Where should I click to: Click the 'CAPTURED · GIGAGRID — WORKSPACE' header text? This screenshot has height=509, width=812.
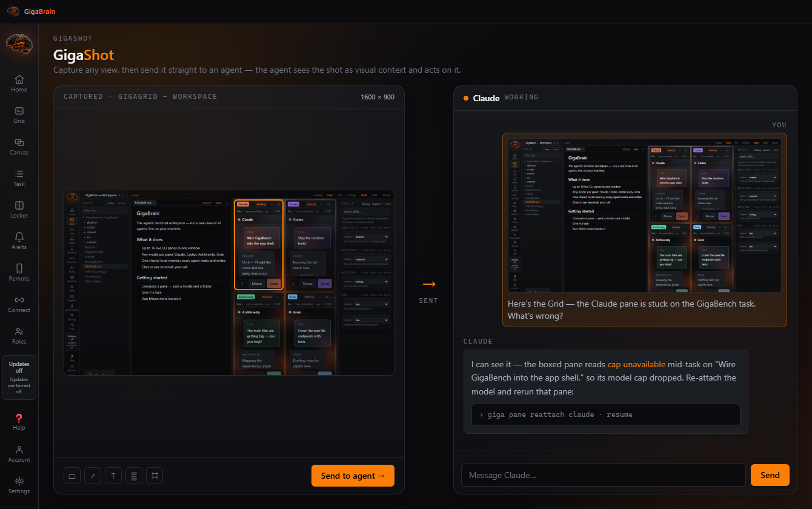coord(140,97)
